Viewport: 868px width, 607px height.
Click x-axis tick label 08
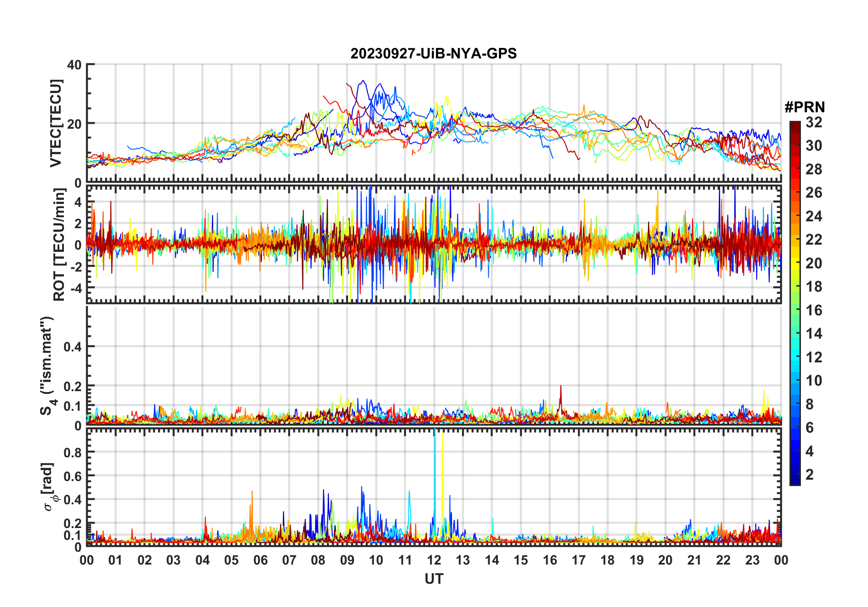pyautogui.click(x=318, y=560)
